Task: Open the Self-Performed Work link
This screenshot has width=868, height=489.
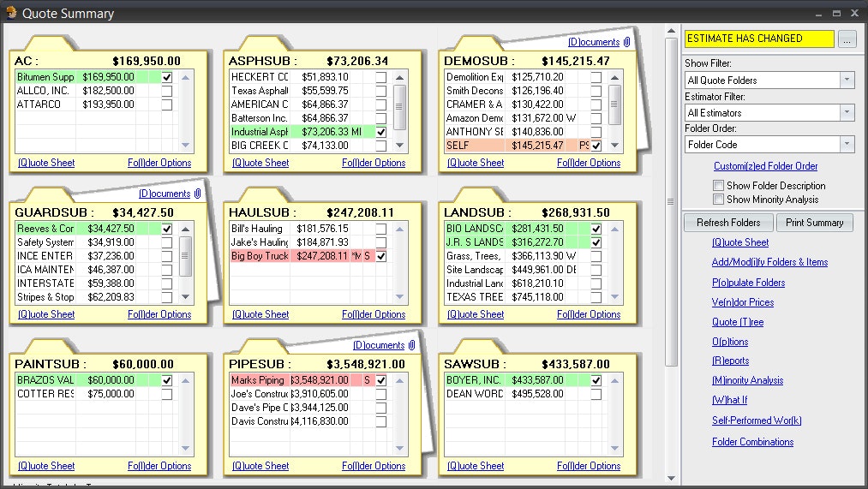Action: [757, 420]
